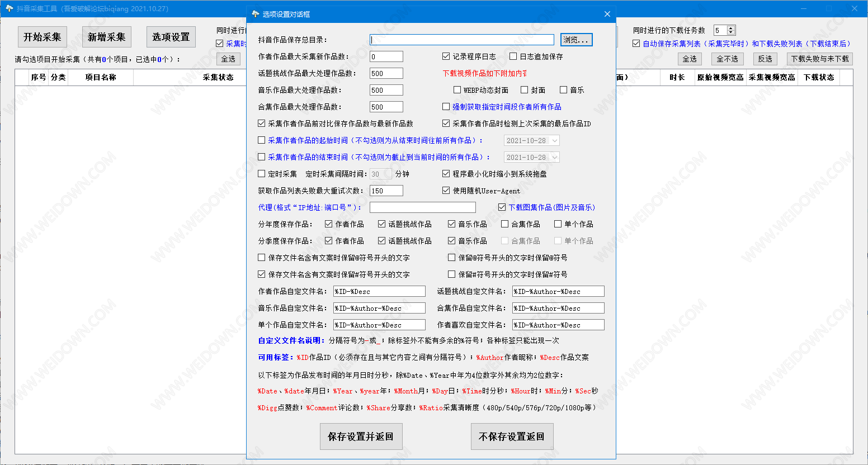This screenshot has width=868, height=465.
Task: Click 反选 button in main window
Action: [765, 59]
